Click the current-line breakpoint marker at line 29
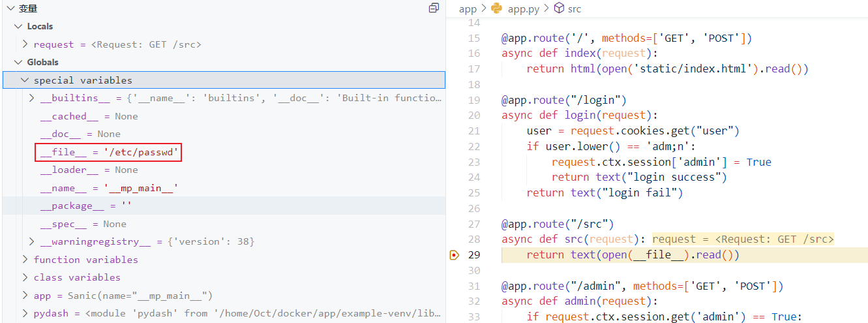 455,254
